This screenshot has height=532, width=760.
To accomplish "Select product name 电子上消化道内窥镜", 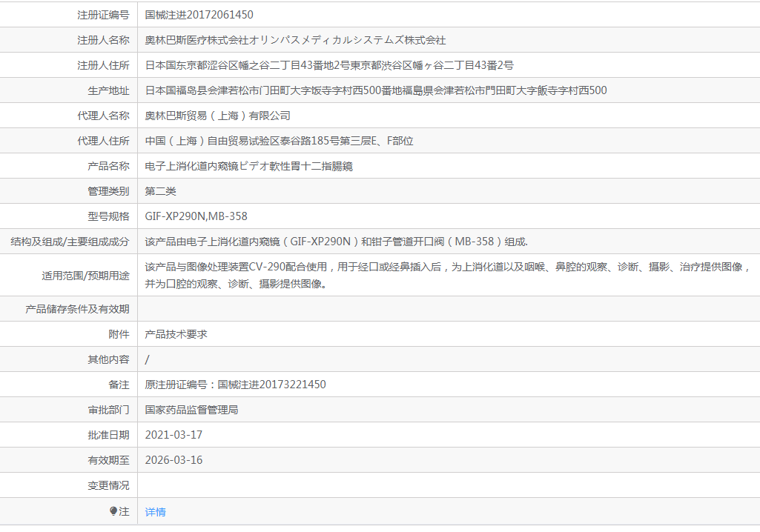I will [248, 166].
